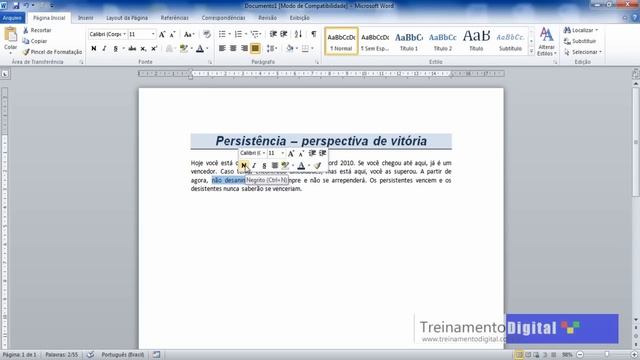Decrease font size with ribbon shrink icon
Viewport: 640px width, 360px height.
(x=172, y=34)
